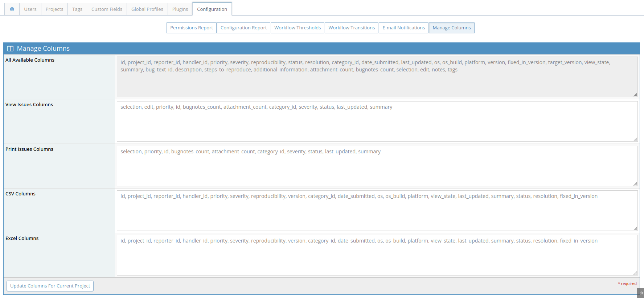Click the scroll-to-top arrow icon
The width and height of the screenshot is (644, 298).
(641, 293)
